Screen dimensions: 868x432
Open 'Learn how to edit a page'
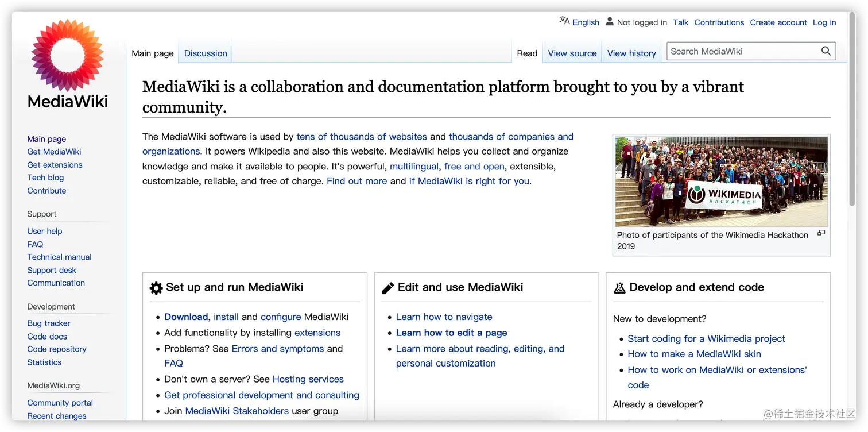pyautogui.click(x=452, y=333)
